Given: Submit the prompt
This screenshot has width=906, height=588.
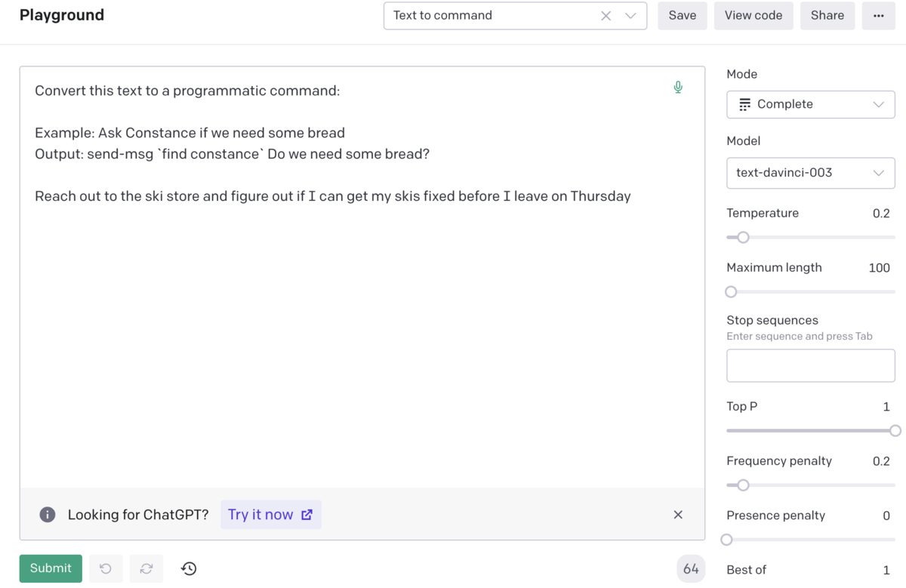Looking at the screenshot, I should pyautogui.click(x=51, y=568).
